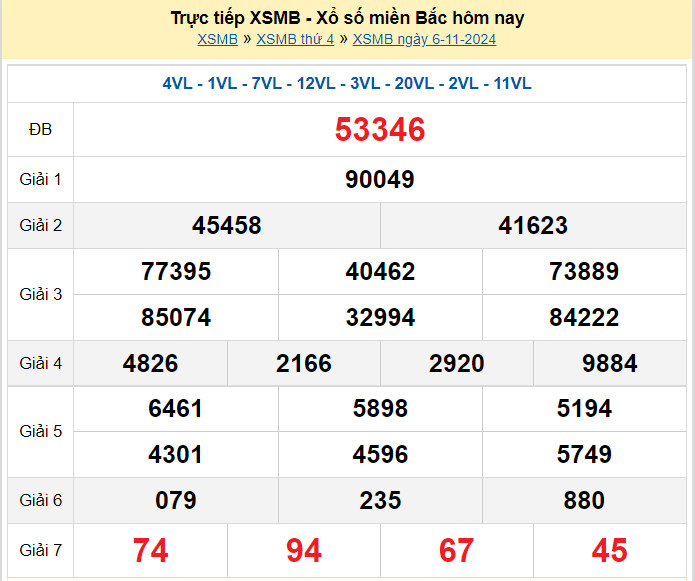Select the special prize number 53346
This screenshot has height=581, width=695.
pyautogui.click(x=380, y=129)
